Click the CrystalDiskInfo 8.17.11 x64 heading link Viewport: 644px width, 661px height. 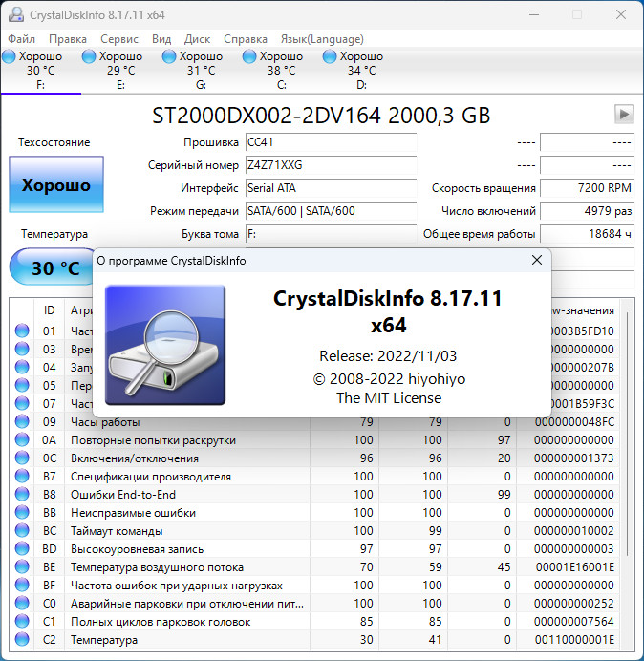388,311
